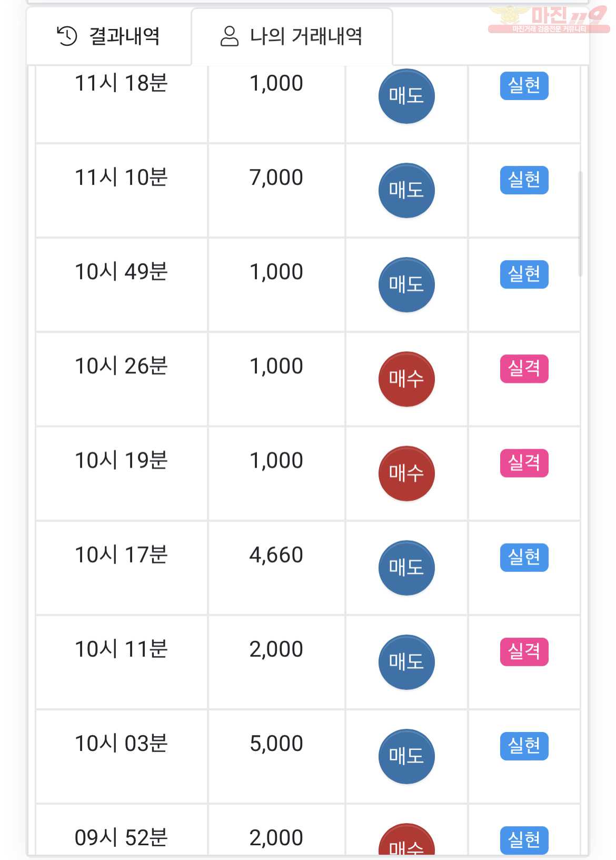
Task: Open the 결과내역 tab
Action: click(x=108, y=36)
